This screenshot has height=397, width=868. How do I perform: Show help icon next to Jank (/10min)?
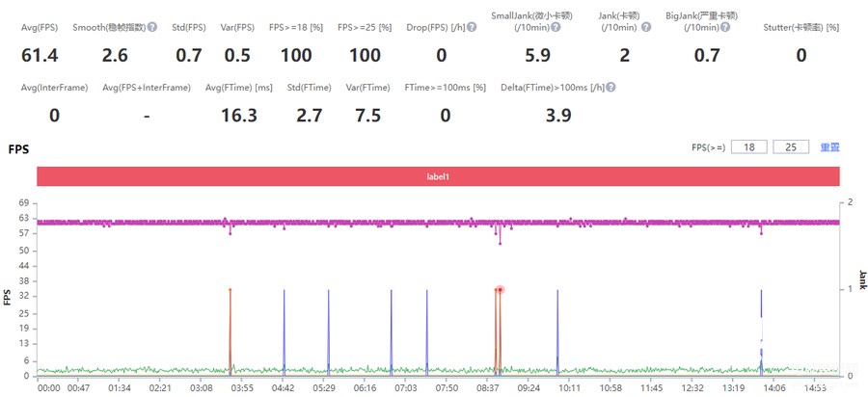pos(645,27)
